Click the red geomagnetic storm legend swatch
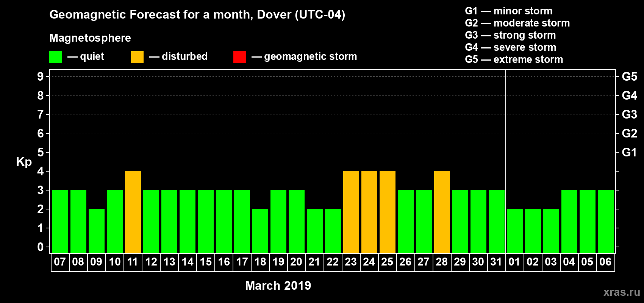644x303 pixels. point(239,57)
